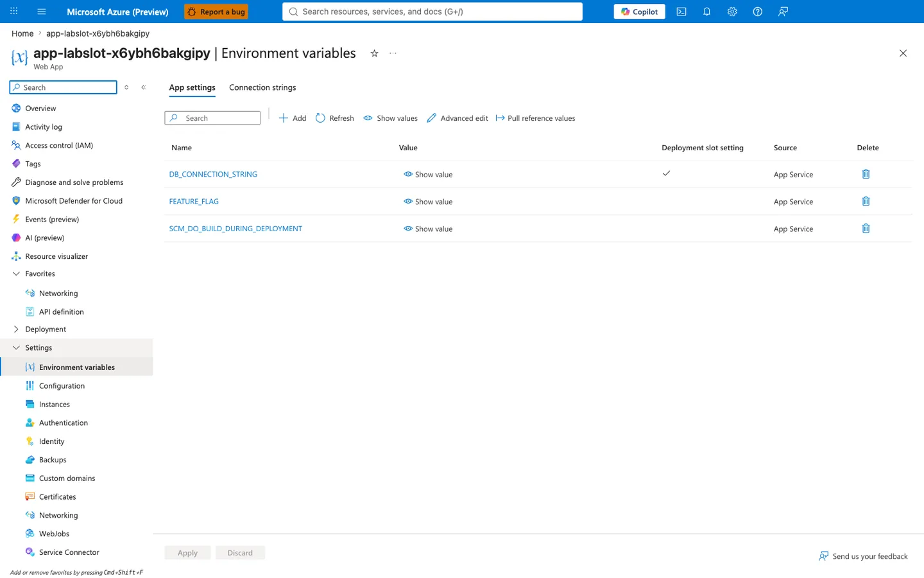The image size is (924, 578).
Task: Open the DB_CONNECTION_STRING setting link
Action: point(213,175)
